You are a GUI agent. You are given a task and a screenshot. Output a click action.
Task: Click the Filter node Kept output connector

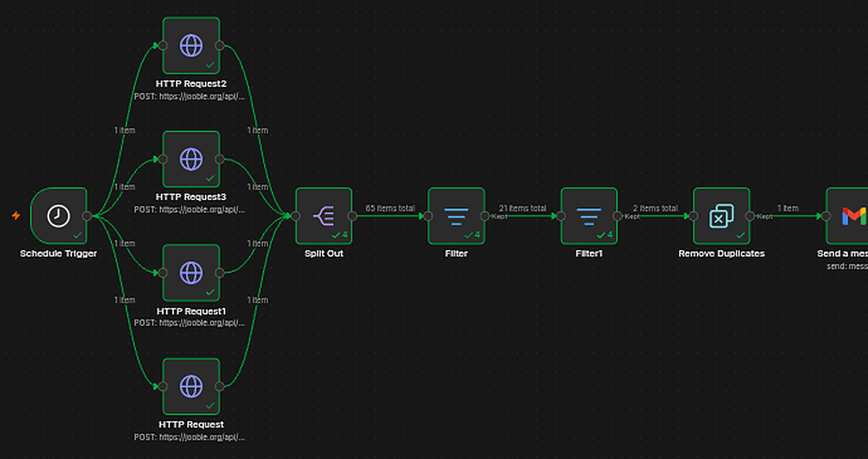[x=485, y=216]
